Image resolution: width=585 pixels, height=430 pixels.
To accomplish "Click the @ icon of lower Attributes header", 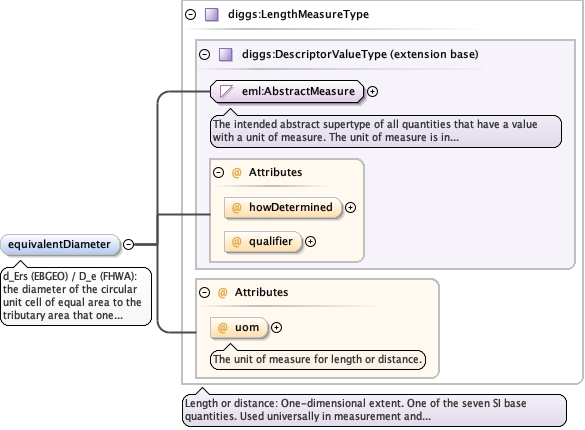I will (x=222, y=292).
